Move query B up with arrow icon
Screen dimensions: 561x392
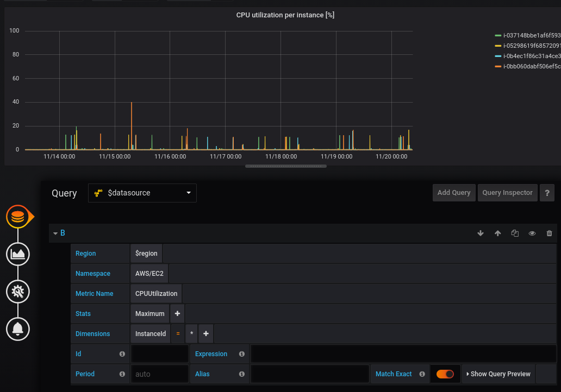497,233
